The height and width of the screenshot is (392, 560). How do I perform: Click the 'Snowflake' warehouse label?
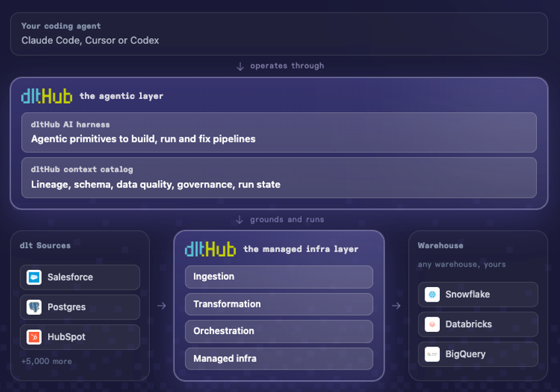(x=468, y=294)
